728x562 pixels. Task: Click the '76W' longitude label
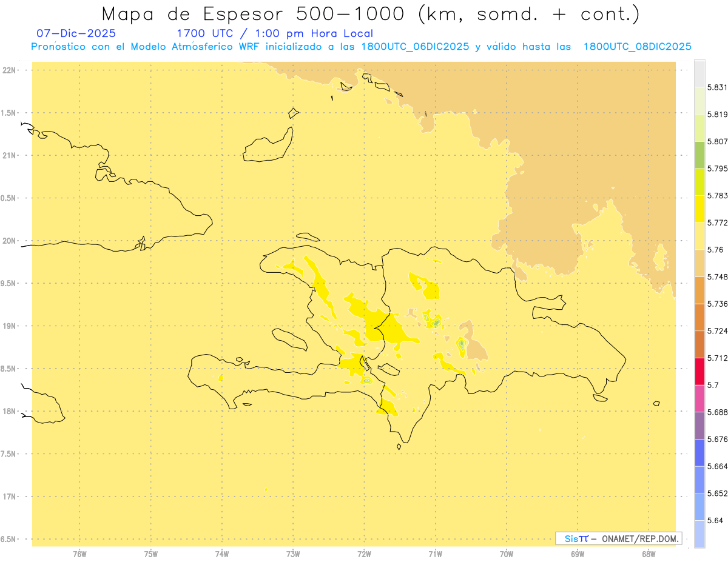point(79,554)
